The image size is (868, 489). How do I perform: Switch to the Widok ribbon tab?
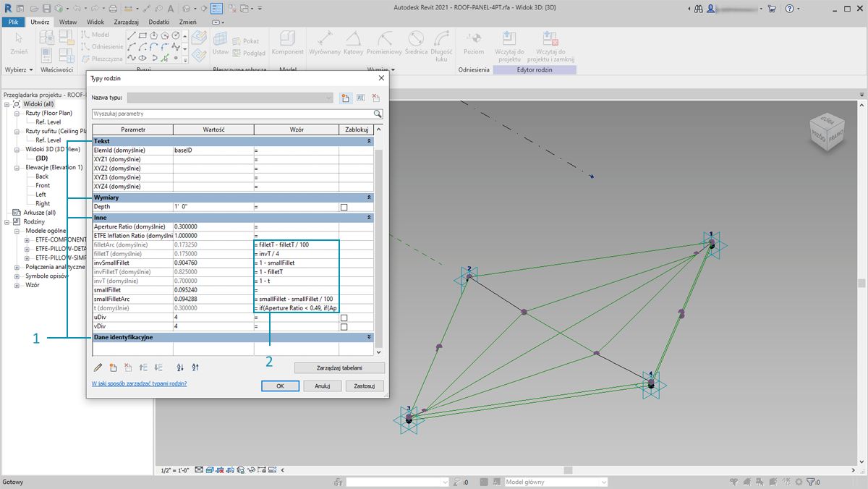(95, 22)
